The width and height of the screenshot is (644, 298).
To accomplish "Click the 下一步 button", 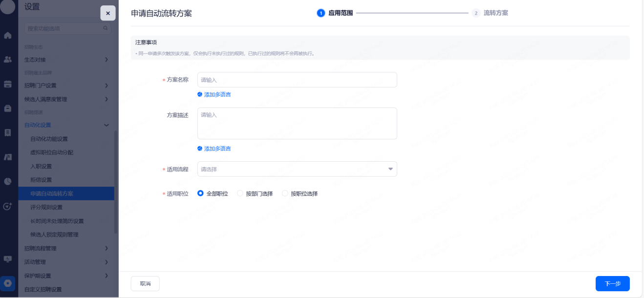I will [x=612, y=283].
